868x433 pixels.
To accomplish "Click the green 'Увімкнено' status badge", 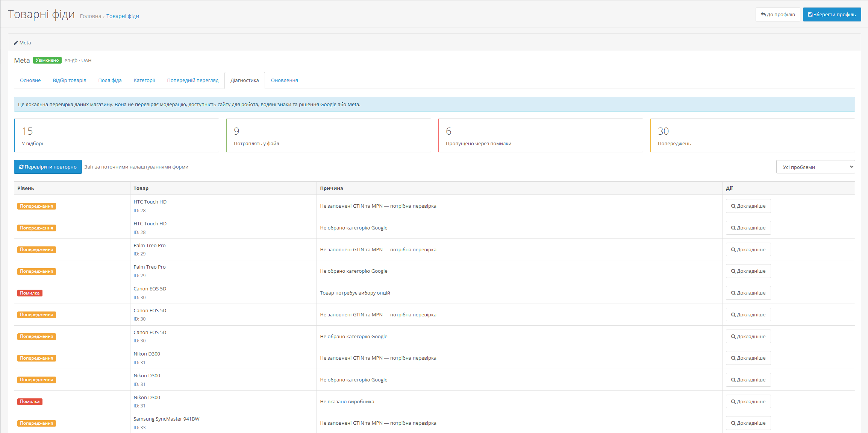I will 47,60.
